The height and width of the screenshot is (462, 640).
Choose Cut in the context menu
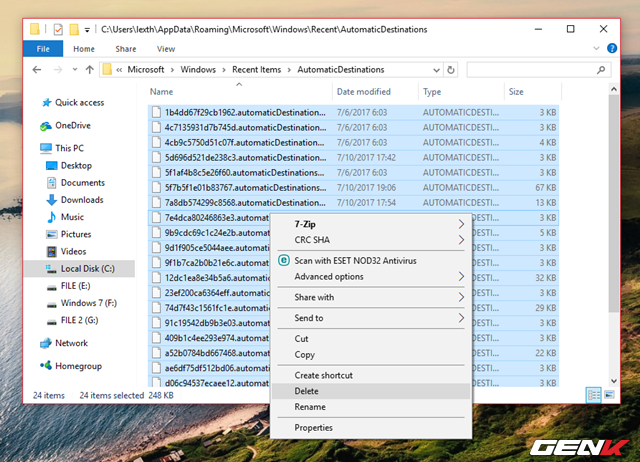[x=369, y=339]
